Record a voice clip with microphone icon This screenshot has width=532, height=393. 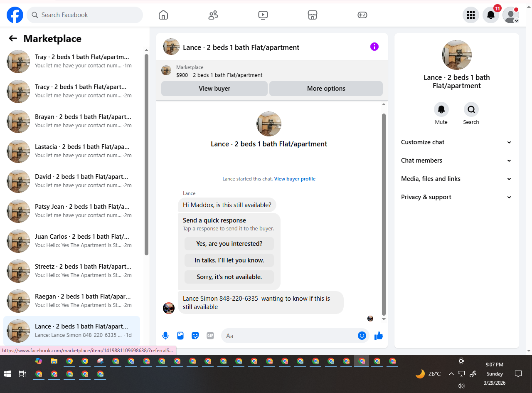click(165, 336)
